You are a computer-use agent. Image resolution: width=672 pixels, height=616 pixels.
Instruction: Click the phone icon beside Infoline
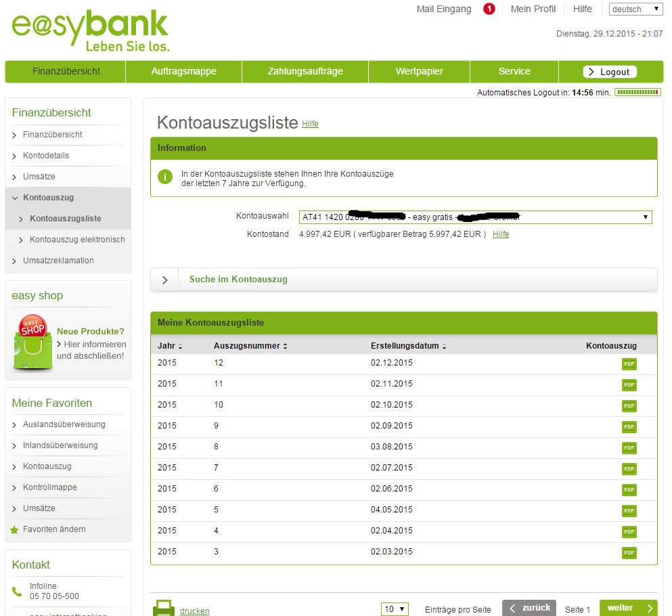[17, 592]
